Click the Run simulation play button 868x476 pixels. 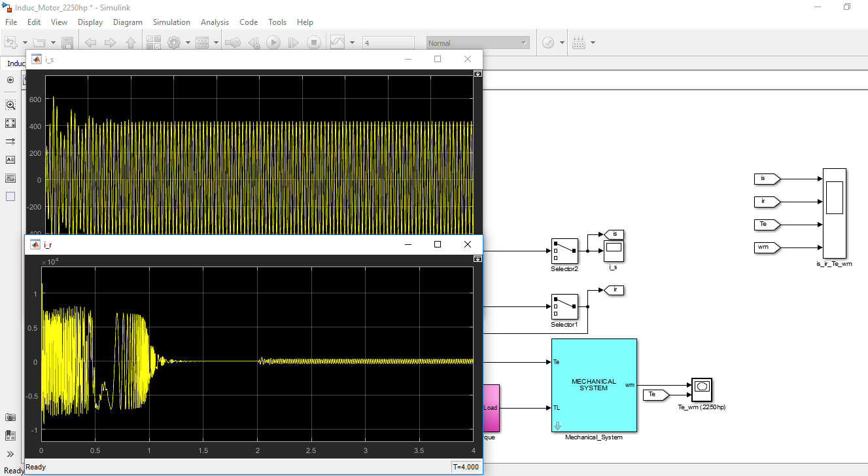(273, 43)
